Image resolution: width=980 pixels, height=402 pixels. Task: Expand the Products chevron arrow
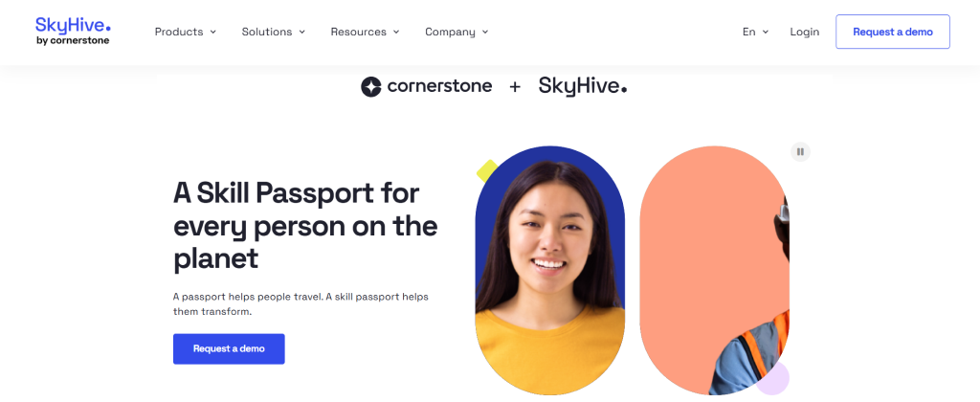(213, 32)
